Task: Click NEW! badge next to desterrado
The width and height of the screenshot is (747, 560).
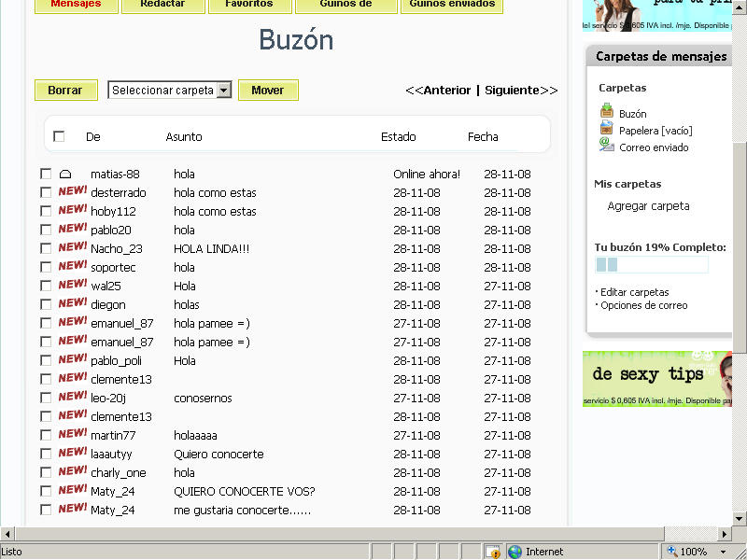Action: [73, 191]
